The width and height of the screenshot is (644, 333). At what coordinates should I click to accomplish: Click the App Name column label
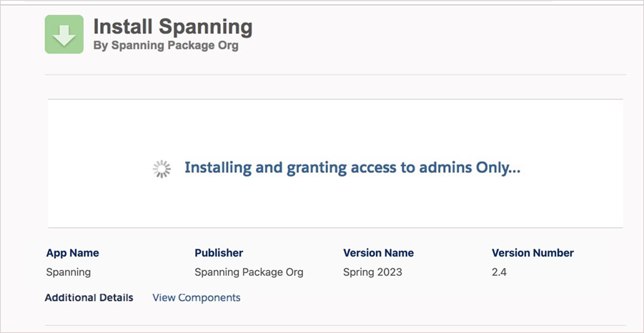pos(72,253)
